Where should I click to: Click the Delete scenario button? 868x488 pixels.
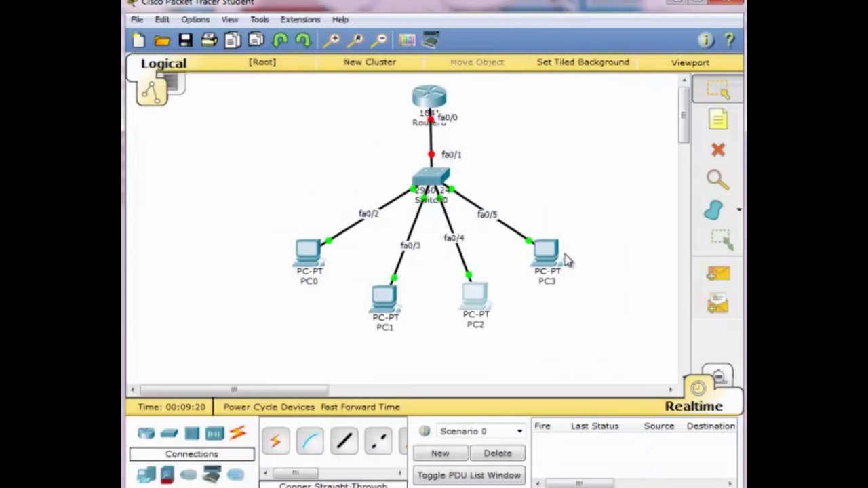498,453
